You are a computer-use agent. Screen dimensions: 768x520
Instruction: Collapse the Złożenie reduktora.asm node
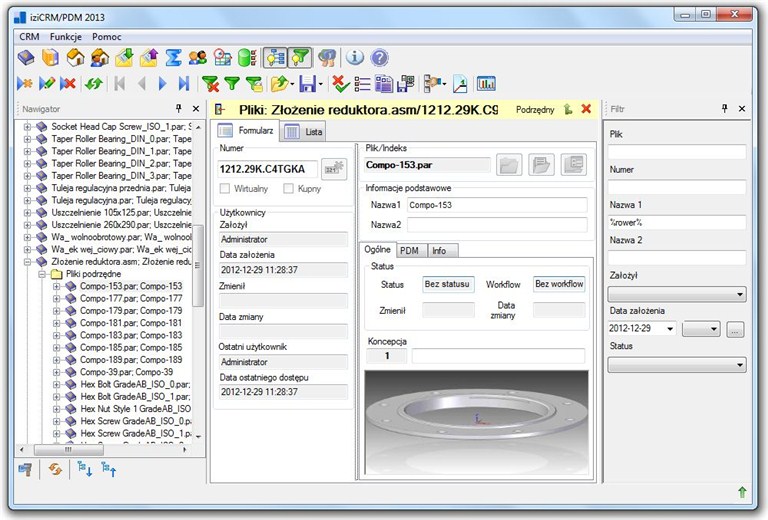click(28, 261)
